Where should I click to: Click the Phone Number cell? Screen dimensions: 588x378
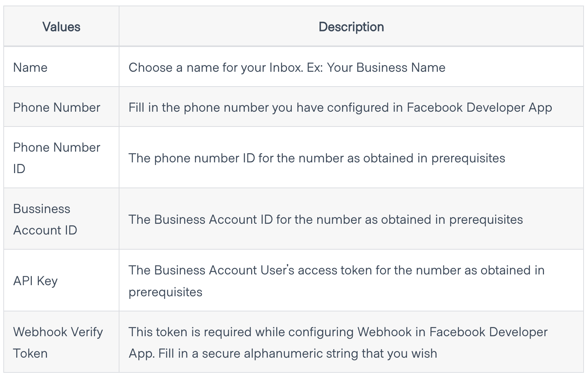pos(57,107)
